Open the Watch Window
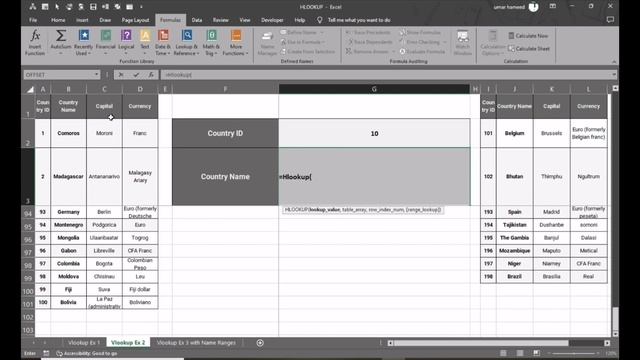 (x=462, y=42)
